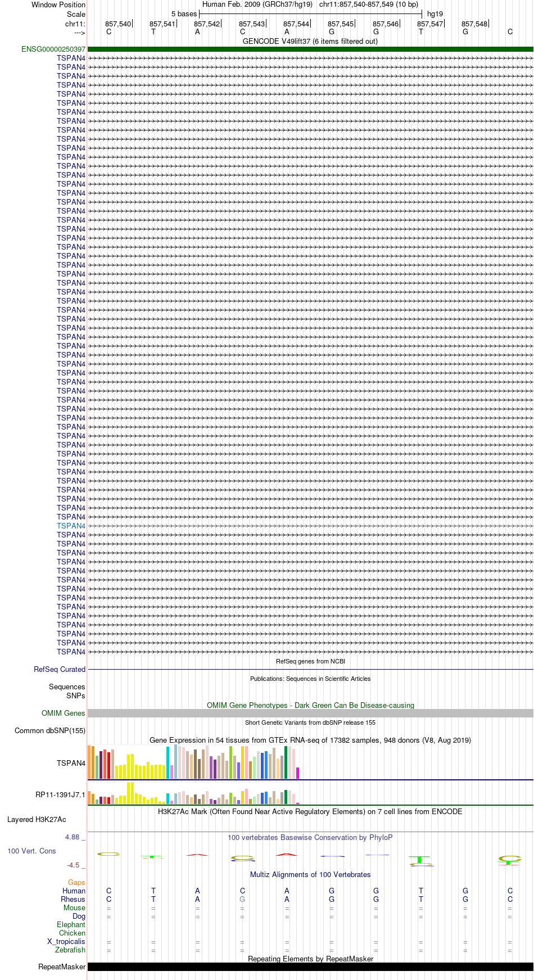The image size is (534, 980).
Task: Click the SNPs track label
Action: [75, 696]
